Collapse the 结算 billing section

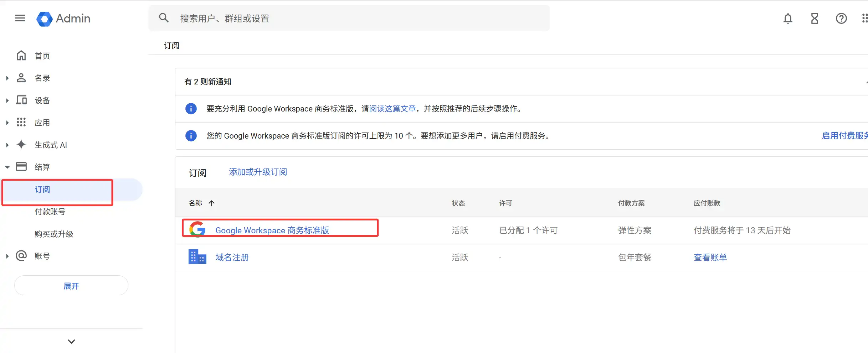[7, 167]
